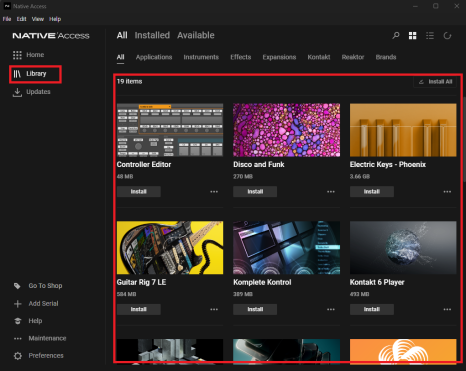Screen dimensions: 466x371
Task: Install Electric Keys - Phoenix
Action: coord(372,192)
